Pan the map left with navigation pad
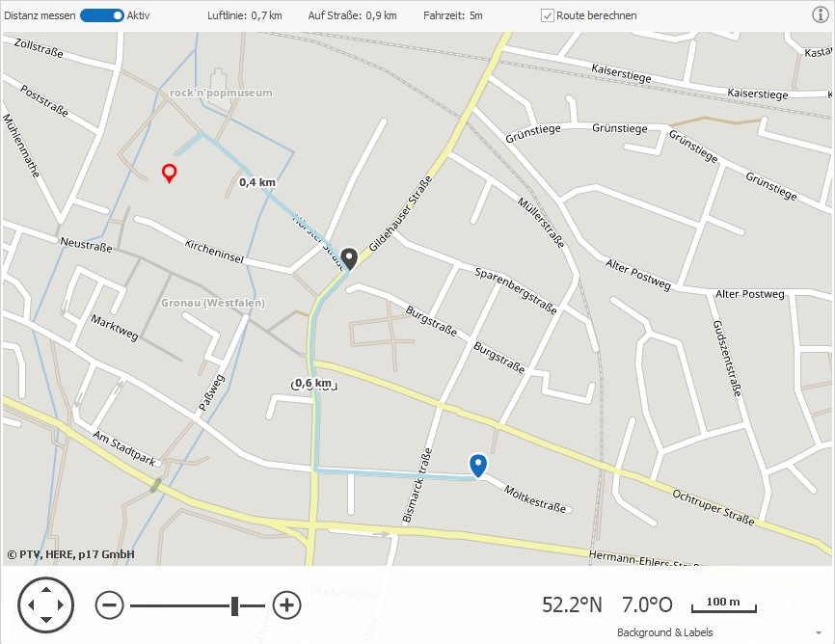This screenshot has height=644, width=835. pos(27,605)
